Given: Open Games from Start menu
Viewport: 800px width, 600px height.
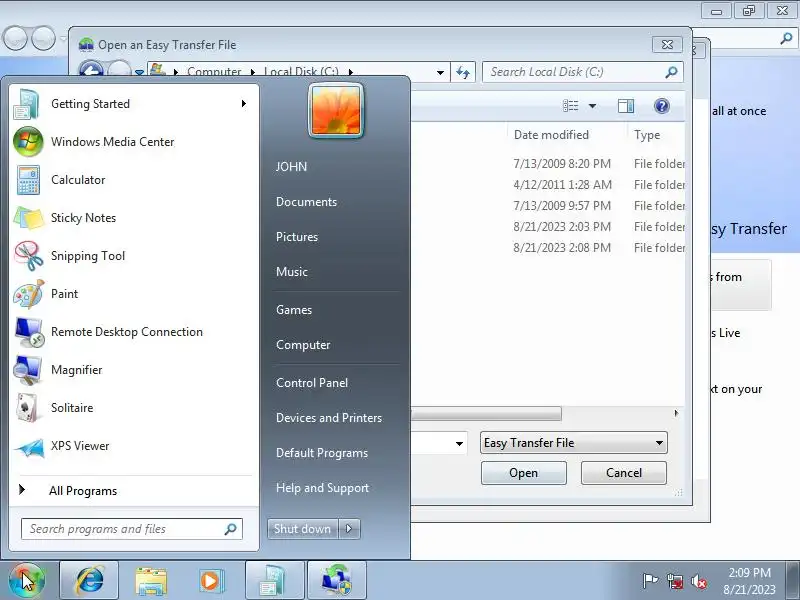Looking at the screenshot, I should 294,310.
